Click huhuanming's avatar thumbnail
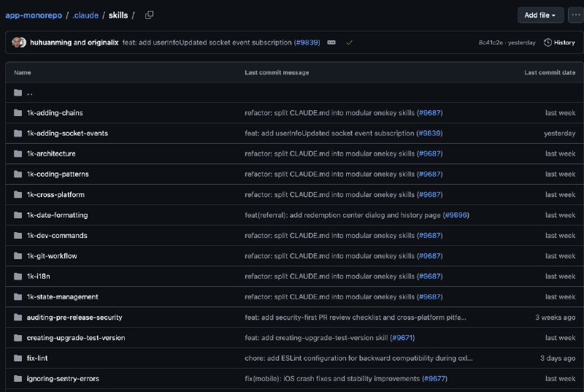The height and width of the screenshot is (392, 584). (19, 42)
